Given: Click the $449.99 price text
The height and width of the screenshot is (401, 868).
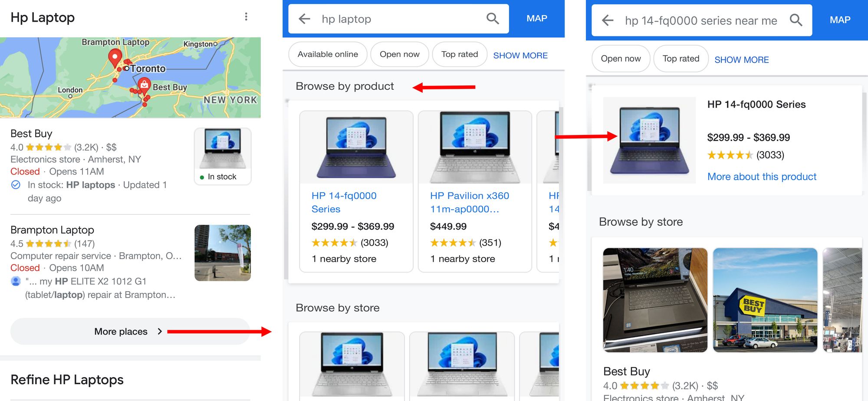Looking at the screenshot, I should [448, 227].
